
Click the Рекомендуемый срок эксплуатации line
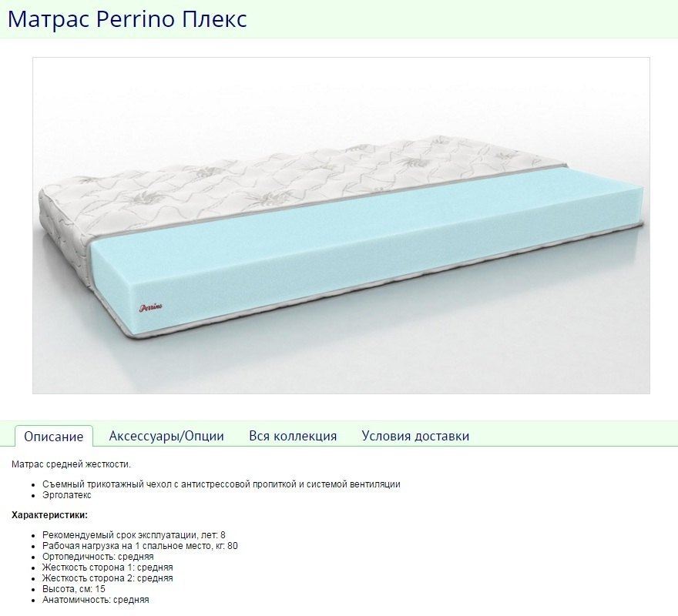coord(134,535)
